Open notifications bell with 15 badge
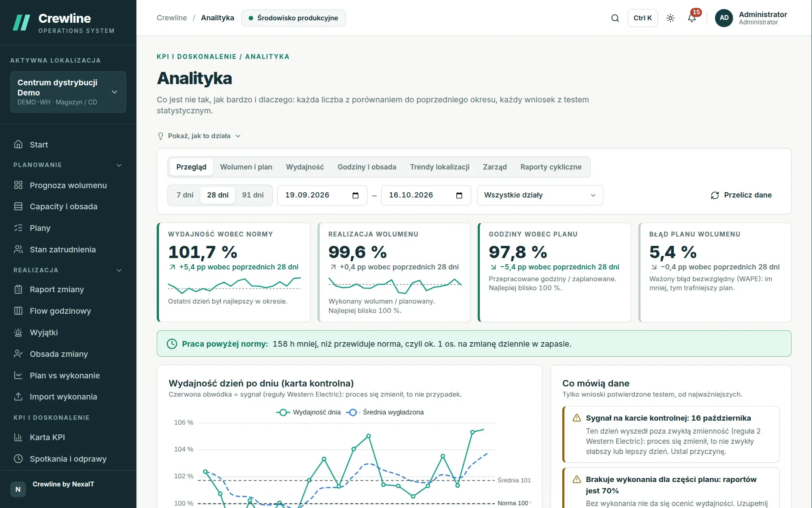This screenshot has width=812, height=508. pos(692,18)
